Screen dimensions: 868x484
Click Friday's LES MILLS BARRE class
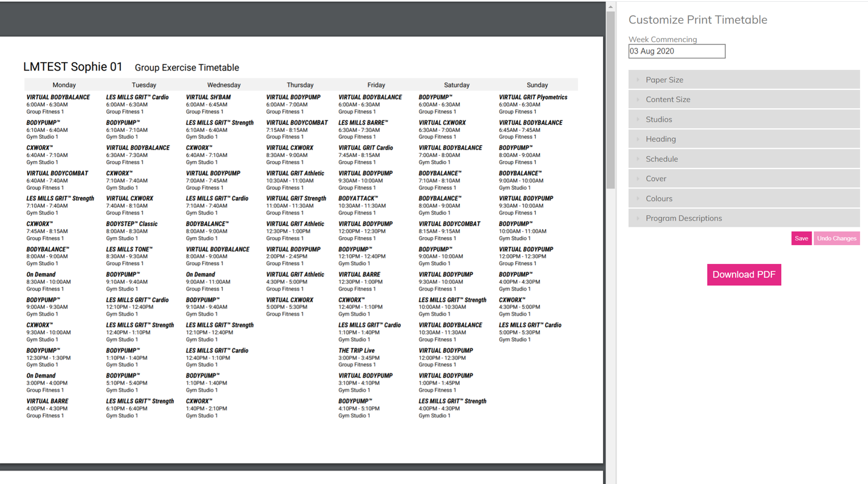(x=363, y=130)
